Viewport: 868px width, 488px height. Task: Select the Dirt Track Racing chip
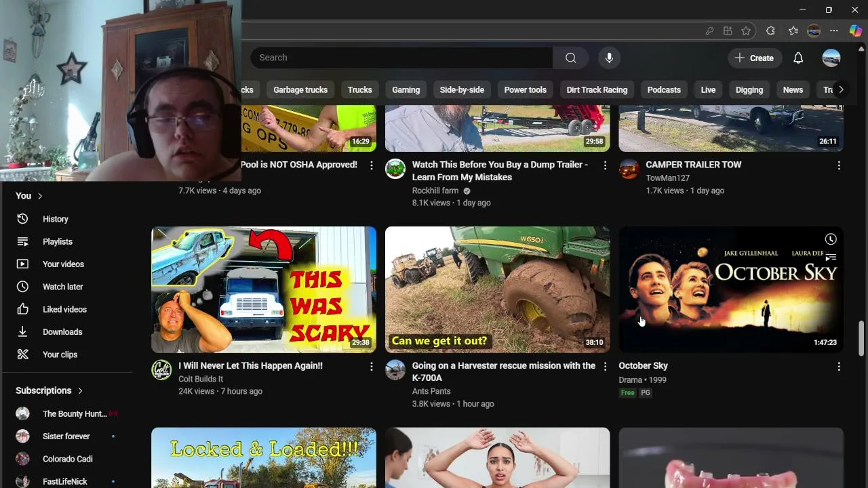[x=597, y=89]
